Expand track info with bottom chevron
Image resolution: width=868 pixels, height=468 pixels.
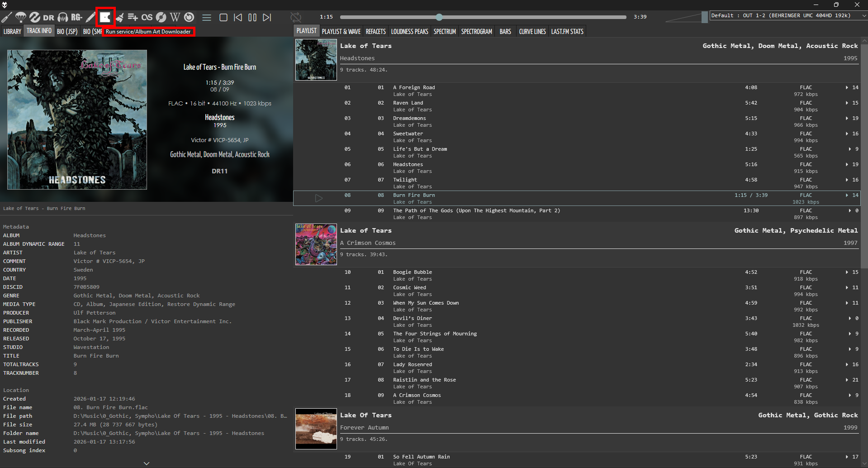click(147, 463)
